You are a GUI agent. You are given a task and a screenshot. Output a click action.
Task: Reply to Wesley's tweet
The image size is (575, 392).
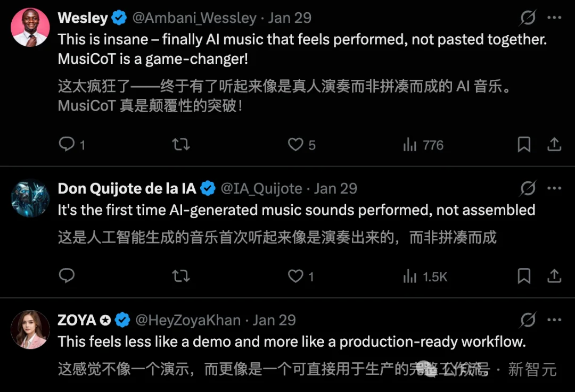[x=67, y=144]
